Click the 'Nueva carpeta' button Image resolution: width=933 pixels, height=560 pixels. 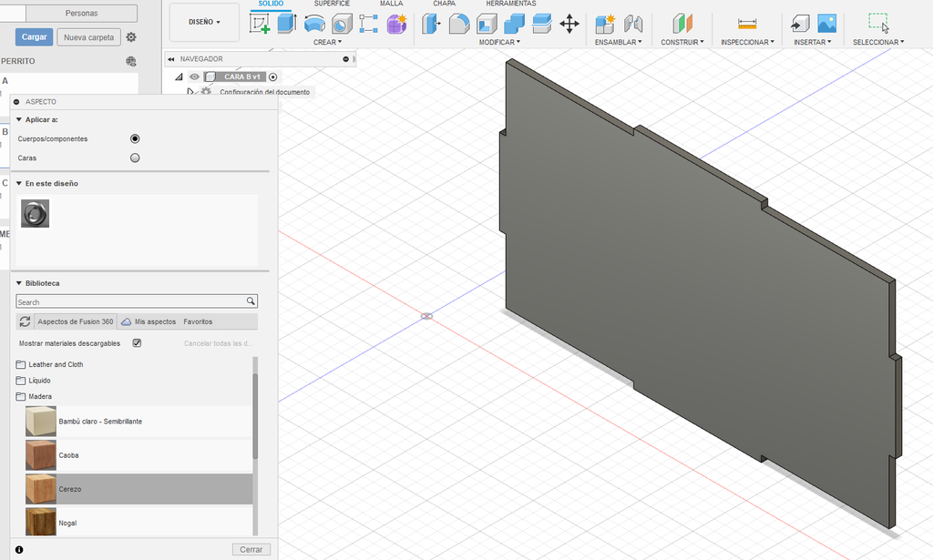88,36
